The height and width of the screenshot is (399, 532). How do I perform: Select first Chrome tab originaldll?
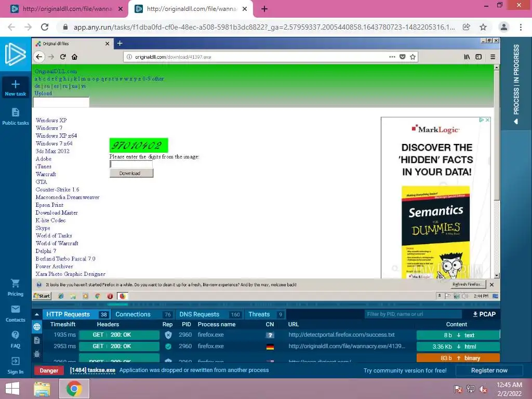[x=66, y=9]
